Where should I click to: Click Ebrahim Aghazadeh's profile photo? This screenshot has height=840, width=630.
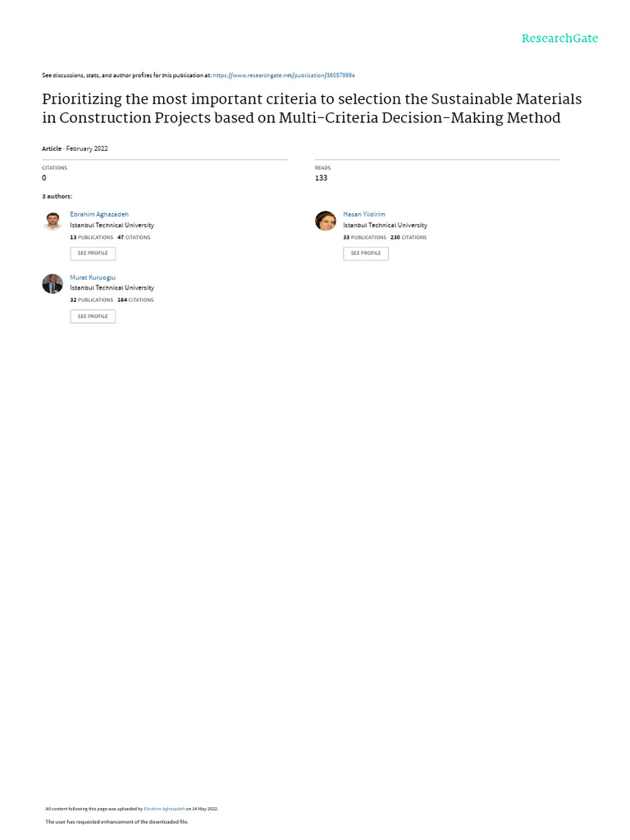point(52,221)
